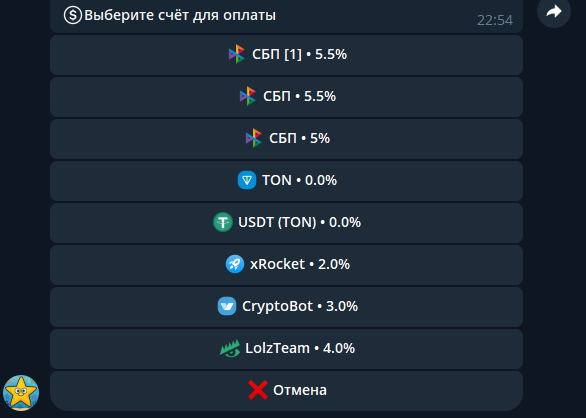Click the green USDT Tether coin icon
The image size is (586, 418).
223,222
